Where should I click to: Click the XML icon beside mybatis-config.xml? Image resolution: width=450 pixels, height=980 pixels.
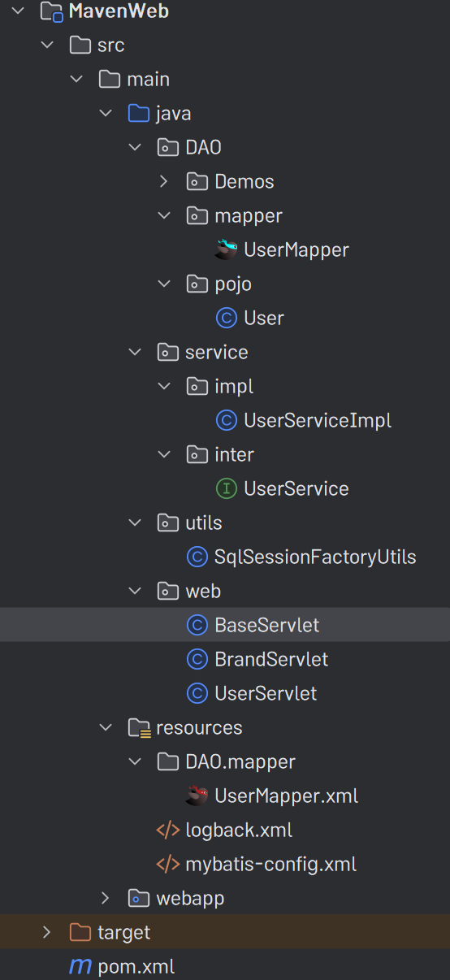tap(167, 864)
